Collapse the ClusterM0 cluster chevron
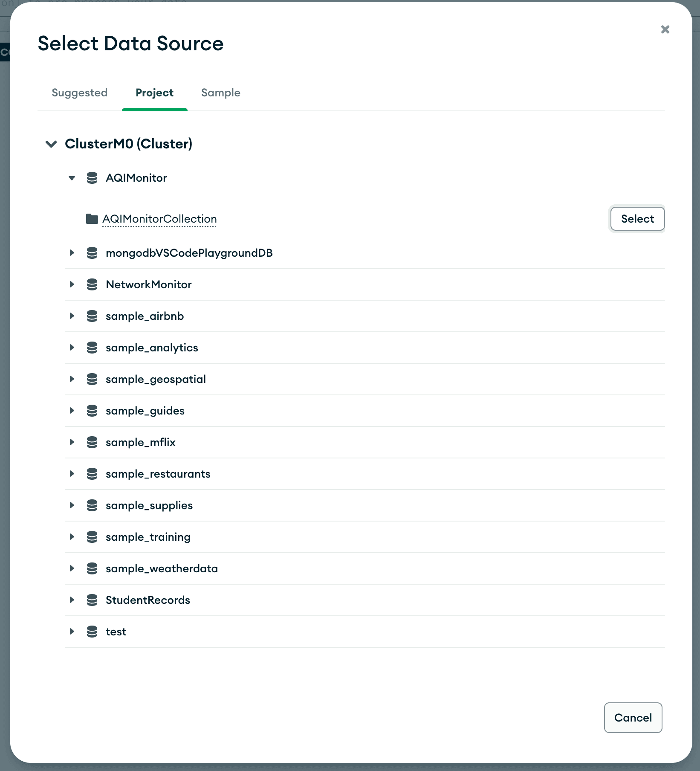 click(x=51, y=144)
